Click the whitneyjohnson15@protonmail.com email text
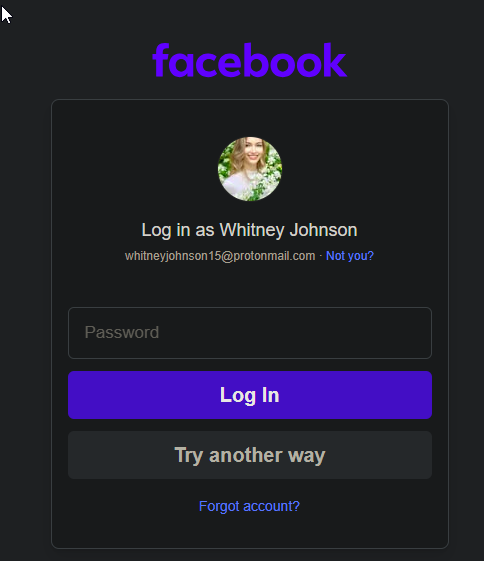Screen dimensions: 484x561 pyautogui.click(x=220, y=256)
